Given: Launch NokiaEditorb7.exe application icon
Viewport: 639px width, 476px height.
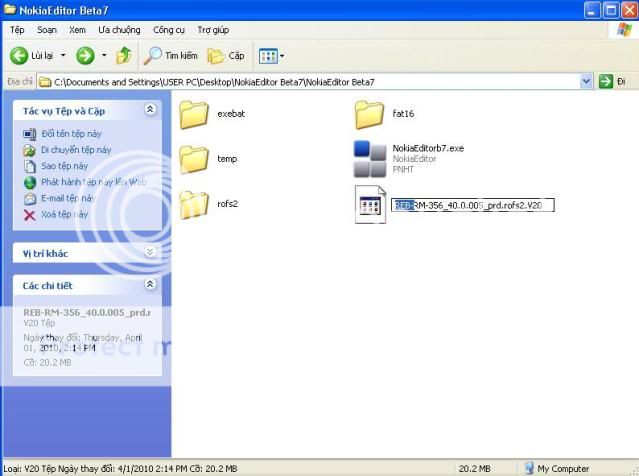Looking at the screenshot, I should point(370,159).
